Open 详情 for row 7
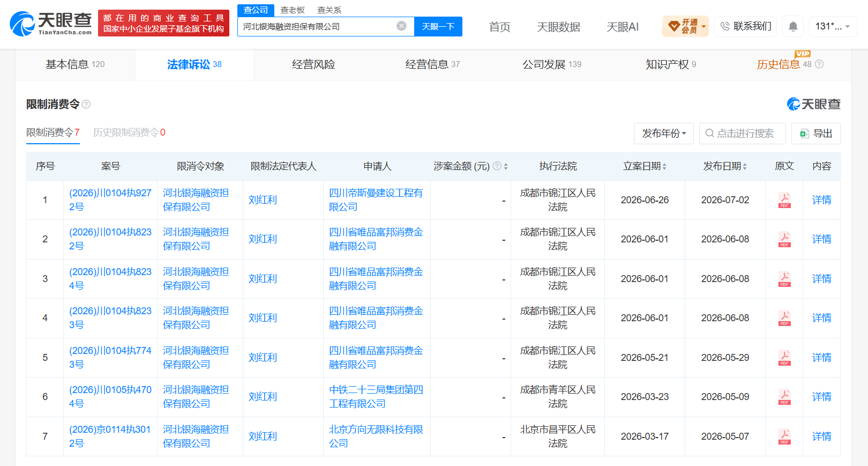Viewport: 868px width, 466px height. click(821, 437)
